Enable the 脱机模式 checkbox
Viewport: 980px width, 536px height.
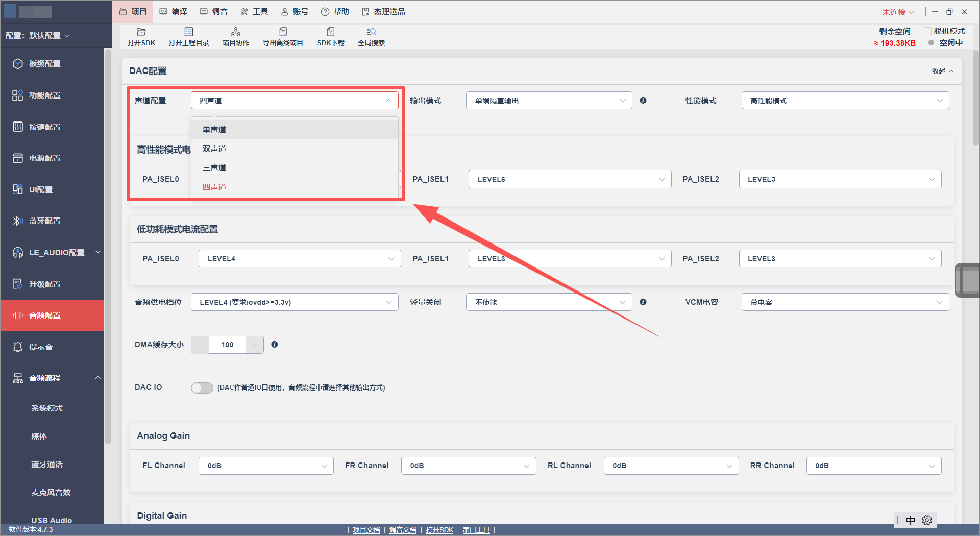(x=928, y=31)
